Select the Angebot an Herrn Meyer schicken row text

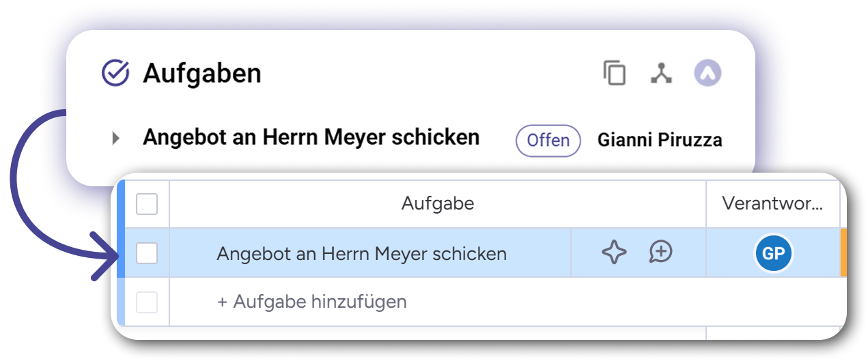[361, 254]
